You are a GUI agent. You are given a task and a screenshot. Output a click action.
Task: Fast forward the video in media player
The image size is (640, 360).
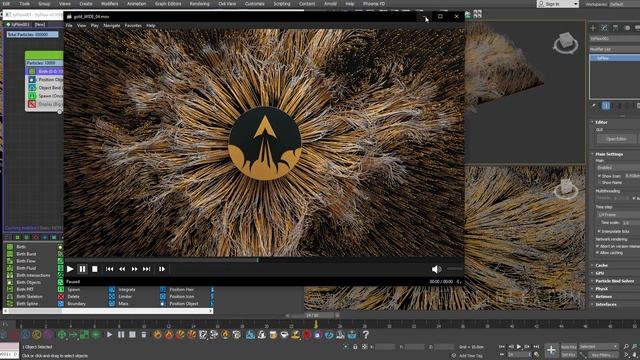click(x=134, y=269)
